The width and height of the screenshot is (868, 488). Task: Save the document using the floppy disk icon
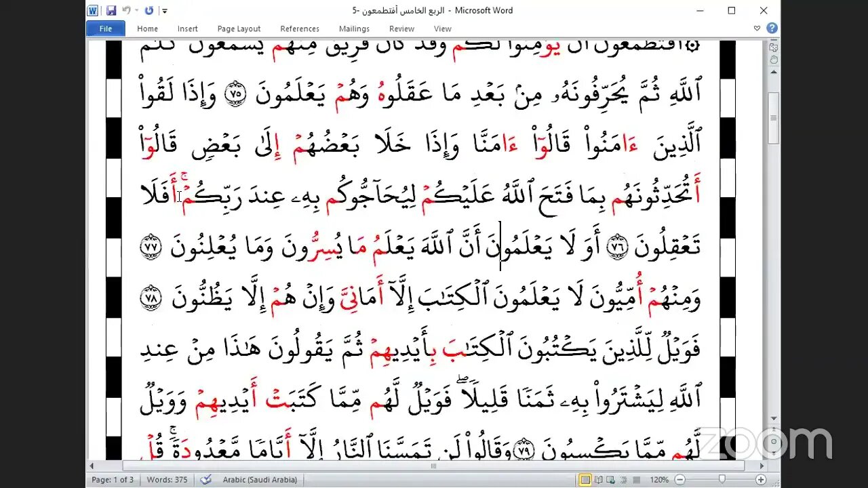(x=111, y=10)
